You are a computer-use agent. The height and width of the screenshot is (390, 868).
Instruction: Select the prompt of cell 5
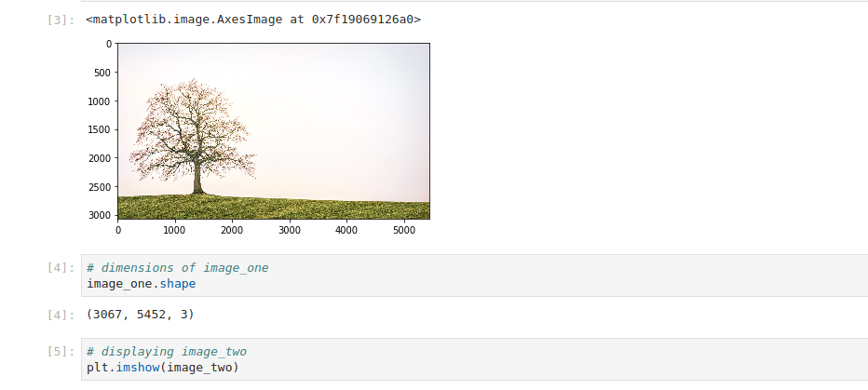click(61, 352)
